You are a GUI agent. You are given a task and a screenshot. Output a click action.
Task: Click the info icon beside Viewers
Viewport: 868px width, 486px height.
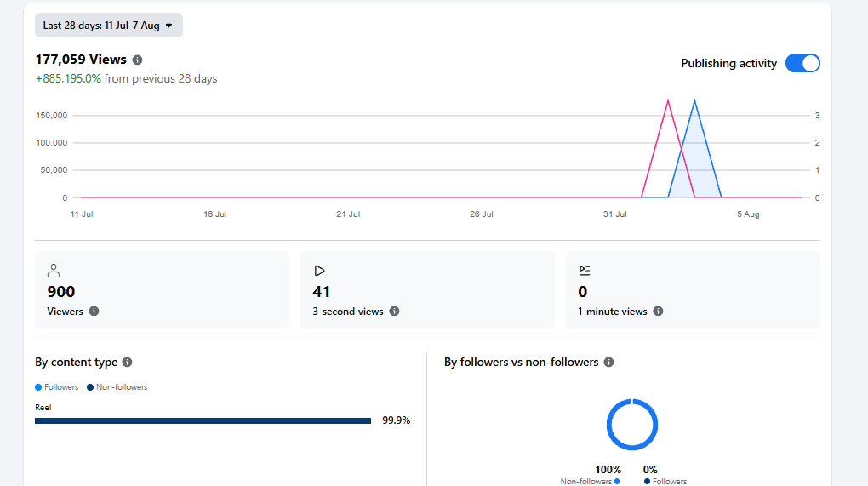pos(94,311)
